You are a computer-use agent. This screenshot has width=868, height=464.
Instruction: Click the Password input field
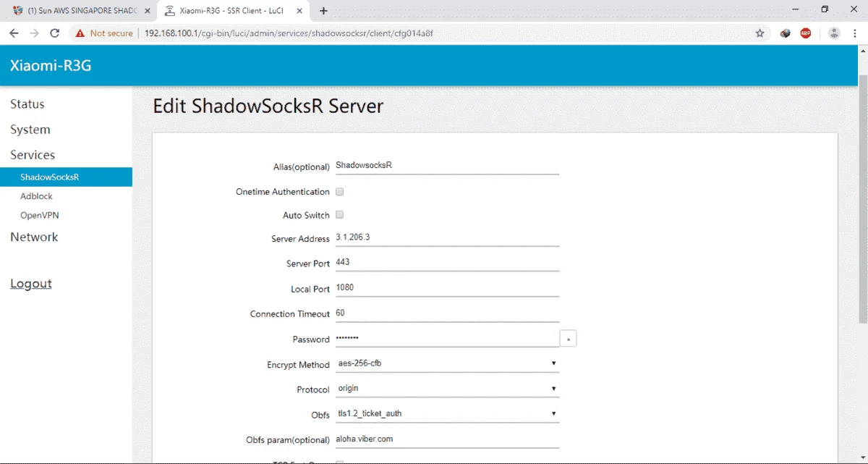click(x=447, y=338)
